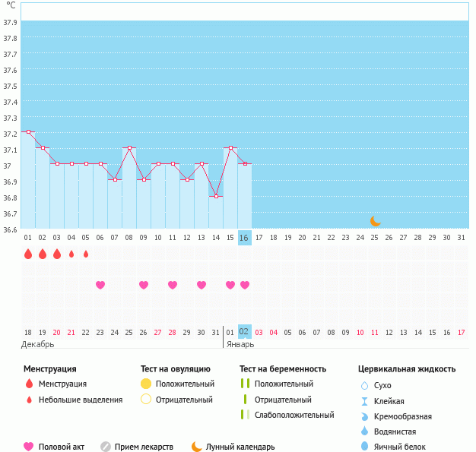Click the heart icon on cycle day 16

pyautogui.click(x=245, y=285)
